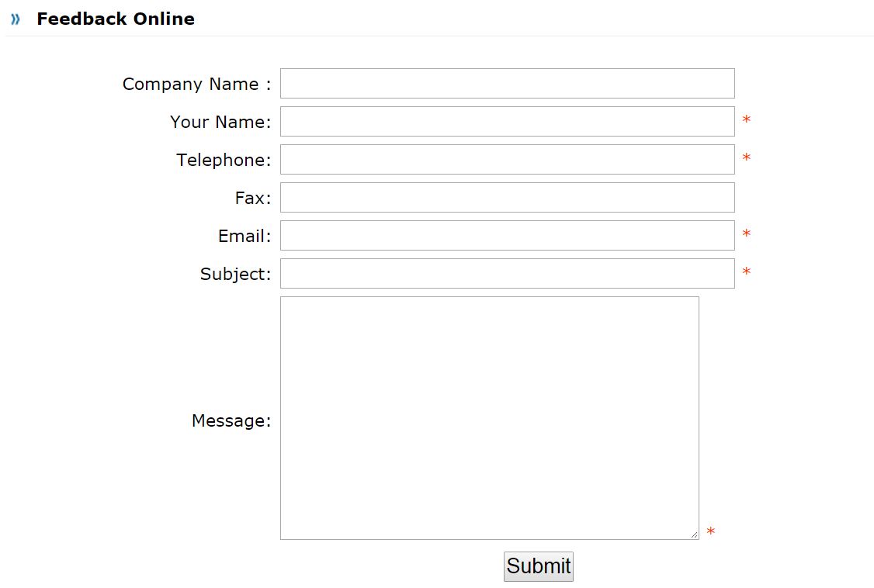The height and width of the screenshot is (588, 874).
Task: Click inside the Subject field
Action: (x=507, y=273)
